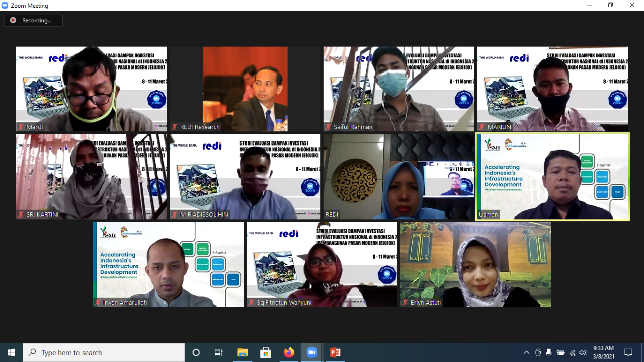Open the volume speaker tray icon
Image resolution: width=644 pixels, height=362 pixels.
coord(583,352)
